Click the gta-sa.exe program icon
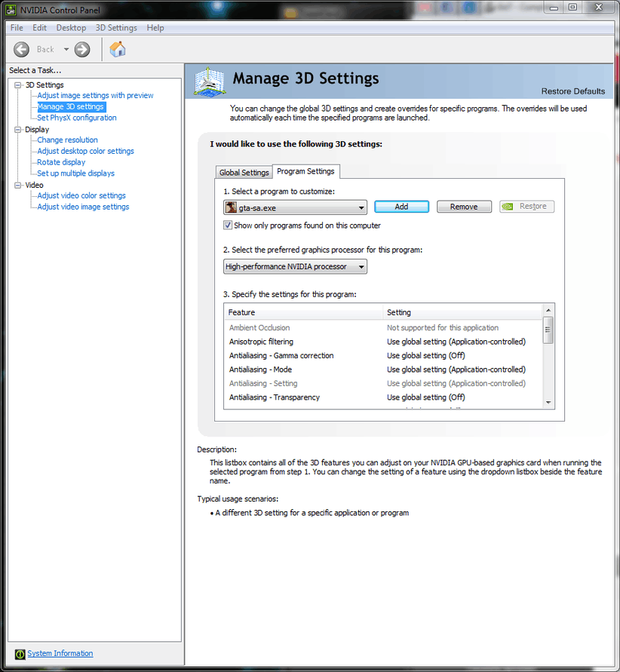 click(232, 207)
